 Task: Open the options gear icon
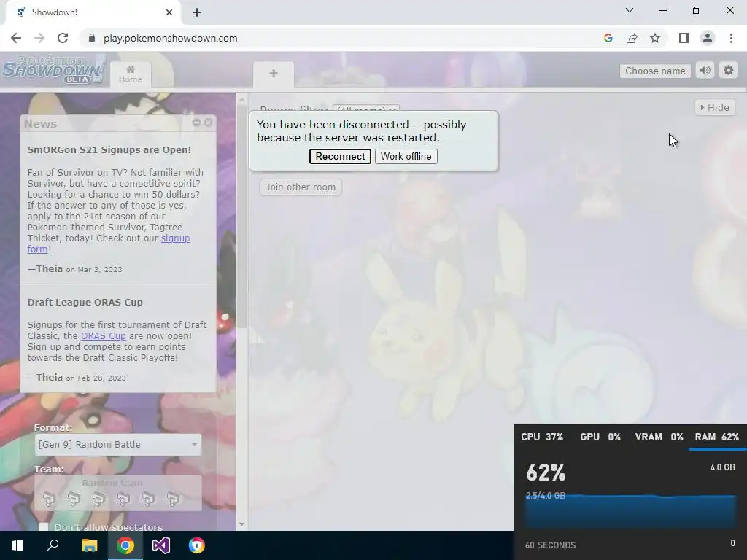coord(729,71)
